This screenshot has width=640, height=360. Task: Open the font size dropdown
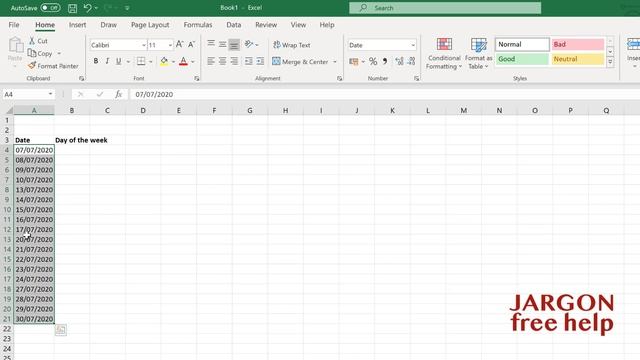(x=170, y=45)
